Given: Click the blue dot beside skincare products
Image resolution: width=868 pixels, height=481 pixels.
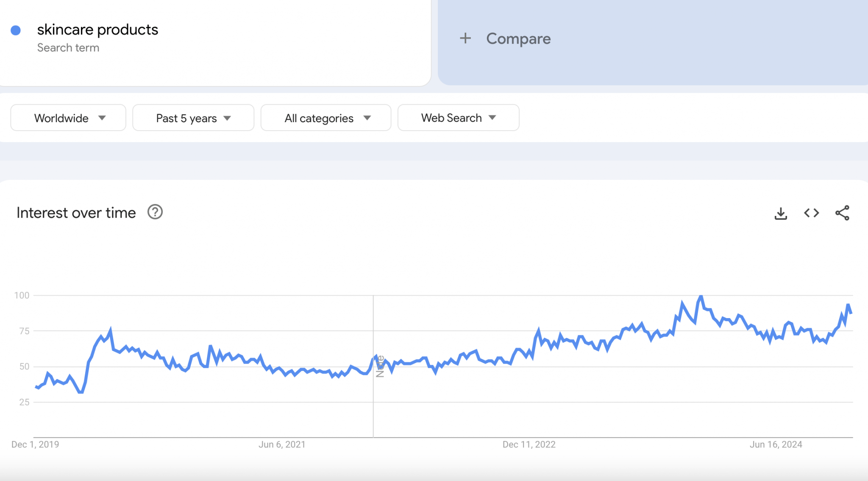Looking at the screenshot, I should 16,30.
